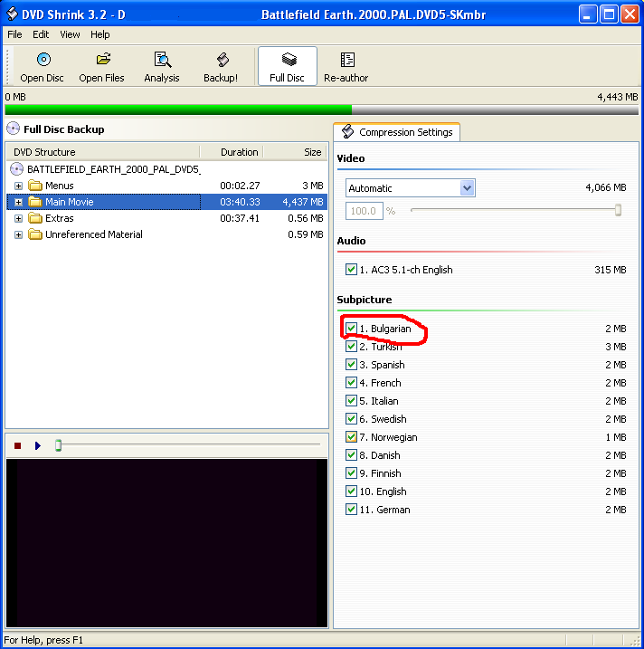The height and width of the screenshot is (649, 644).
Task: Click the Duration column header
Action: coord(240,152)
